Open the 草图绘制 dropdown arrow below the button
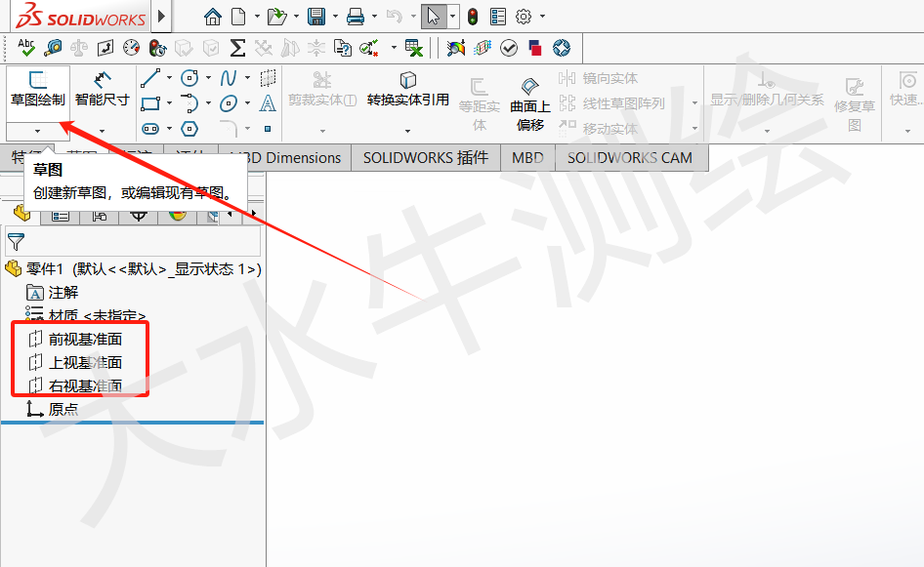This screenshot has height=567, width=924. [36, 129]
